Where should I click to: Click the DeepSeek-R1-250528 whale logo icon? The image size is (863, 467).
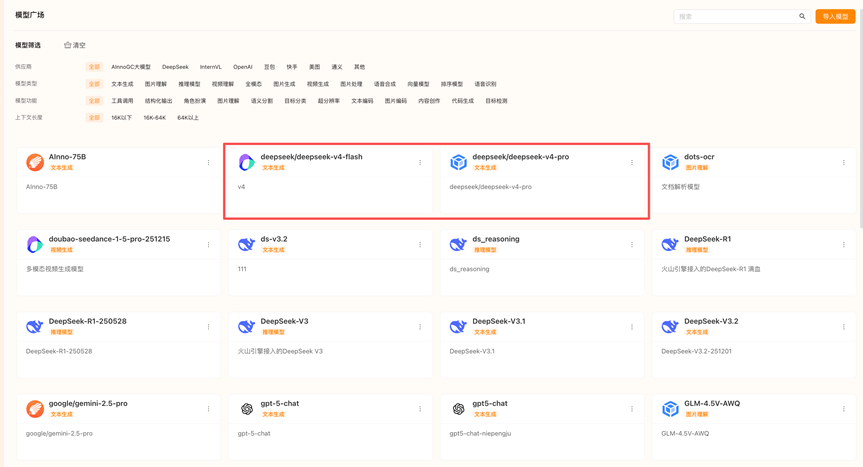coord(35,327)
